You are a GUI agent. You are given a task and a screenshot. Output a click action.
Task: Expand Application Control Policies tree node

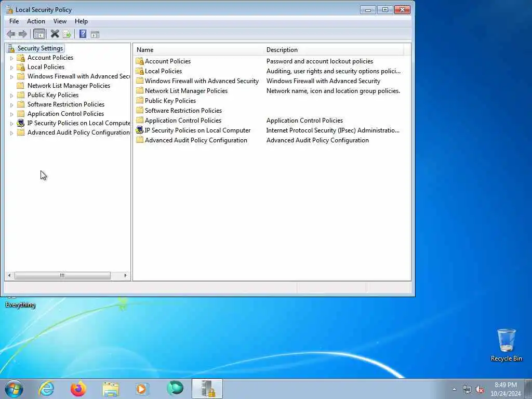pyautogui.click(x=11, y=114)
